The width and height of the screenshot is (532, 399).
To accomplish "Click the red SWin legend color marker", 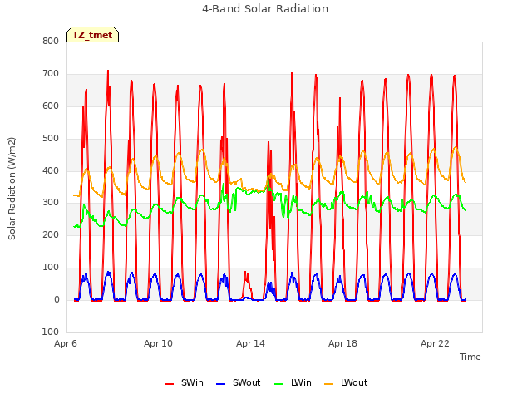I will [169, 384].
